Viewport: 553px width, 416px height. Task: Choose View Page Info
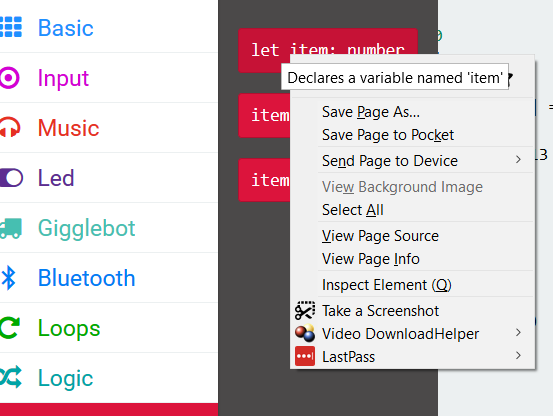412,259
